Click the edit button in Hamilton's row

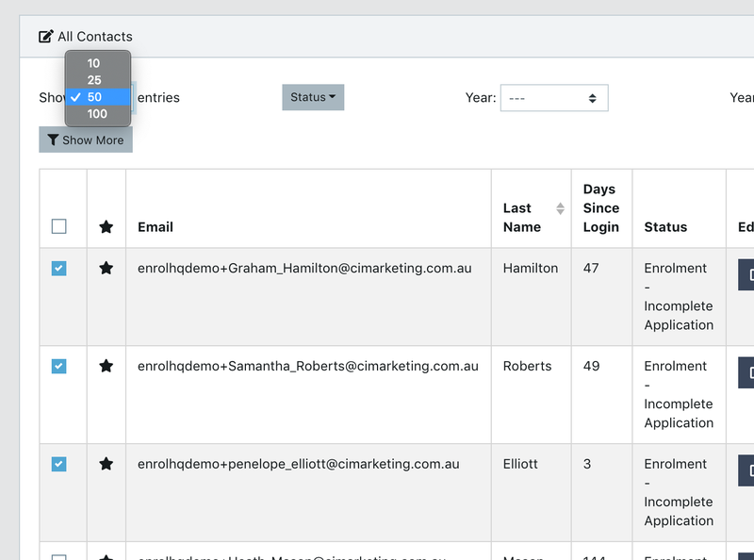coord(746,274)
